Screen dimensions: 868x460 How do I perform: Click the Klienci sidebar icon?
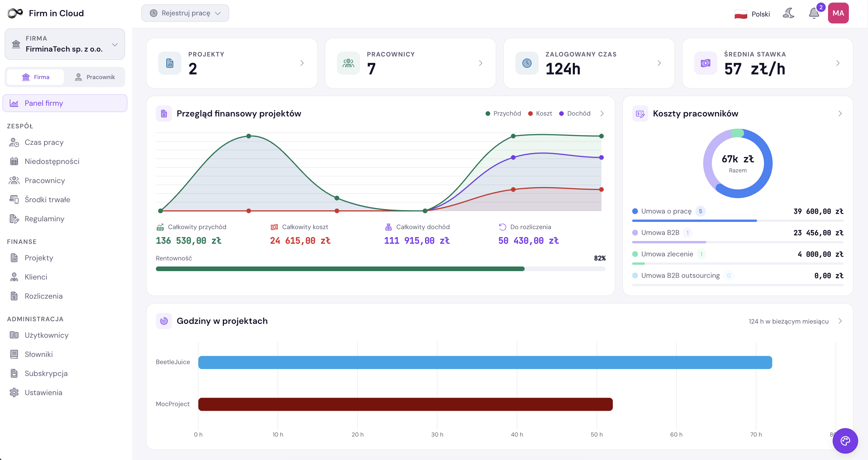click(x=14, y=277)
